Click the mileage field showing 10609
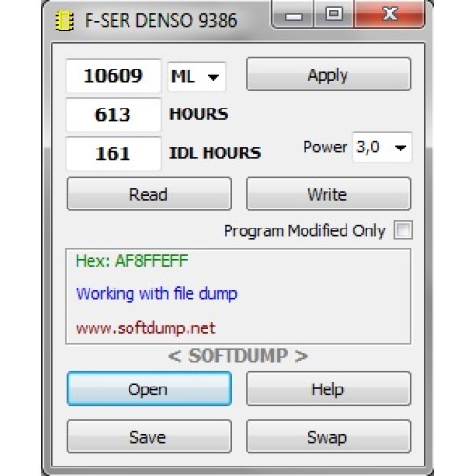The width and height of the screenshot is (476, 476). 113,76
